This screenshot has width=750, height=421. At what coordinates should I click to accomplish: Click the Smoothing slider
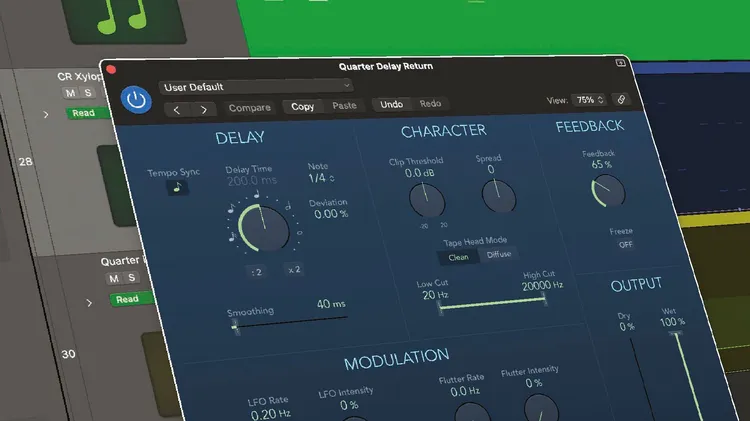pyautogui.click(x=290, y=322)
